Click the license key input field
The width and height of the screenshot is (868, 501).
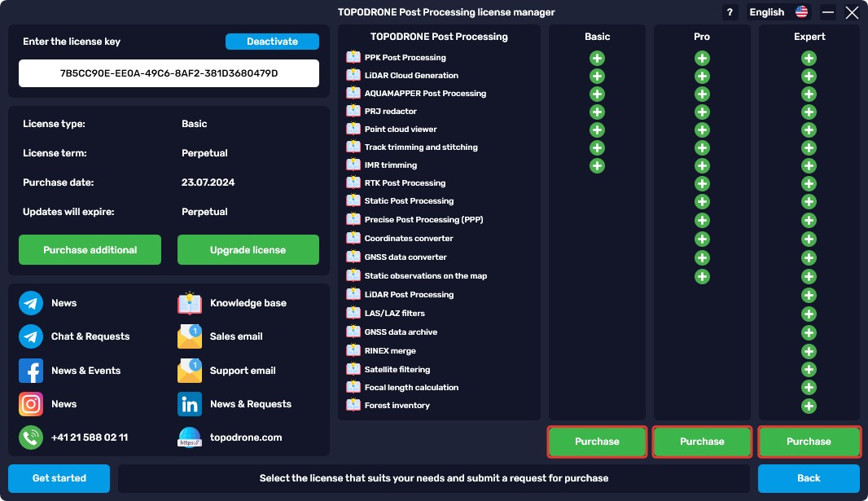tap(169, 73)
